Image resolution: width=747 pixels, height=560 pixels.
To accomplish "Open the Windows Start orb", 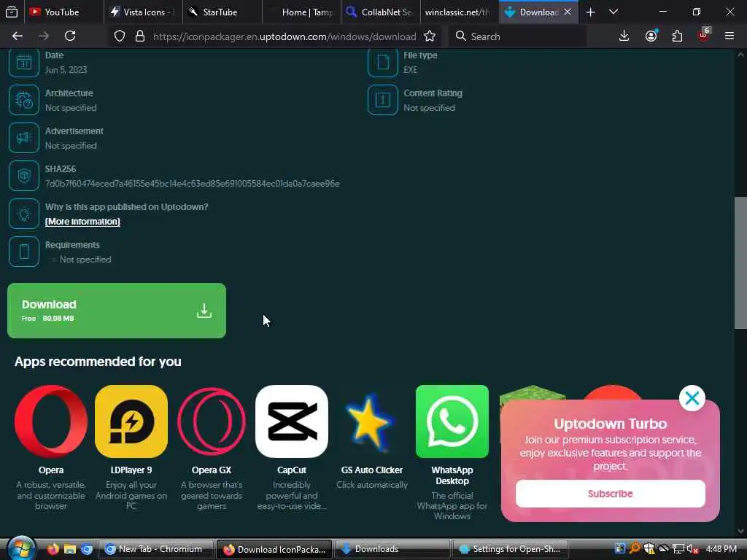I will coord(21,548).
